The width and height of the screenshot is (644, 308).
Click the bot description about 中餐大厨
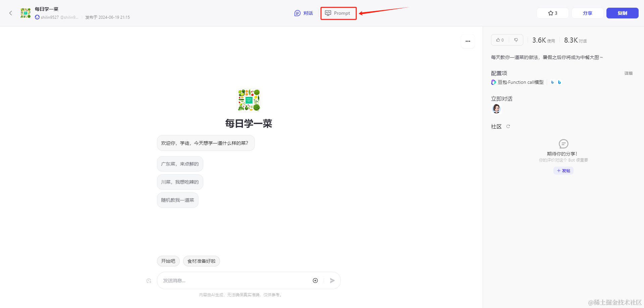click(x=547, y=57)
